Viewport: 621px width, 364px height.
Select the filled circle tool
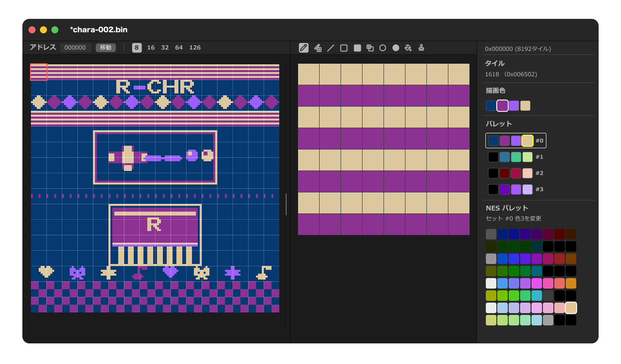396,48
